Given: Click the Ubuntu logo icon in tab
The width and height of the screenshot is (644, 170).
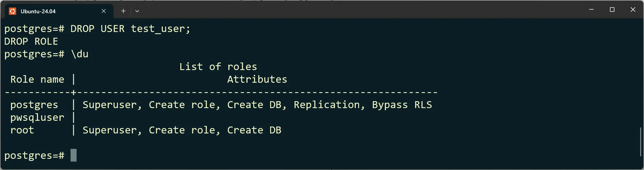Looking at the screenshot, I should click(x=12, y=11).
